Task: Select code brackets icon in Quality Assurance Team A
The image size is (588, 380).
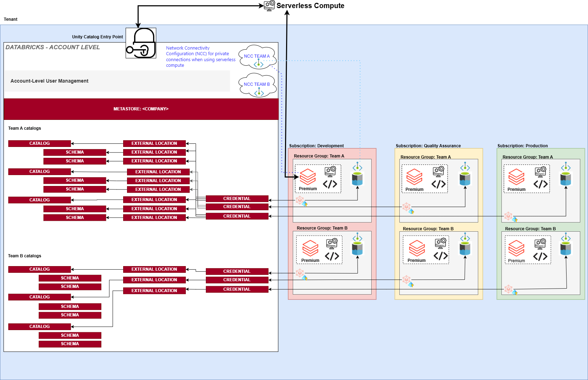Action: point(438,184)
